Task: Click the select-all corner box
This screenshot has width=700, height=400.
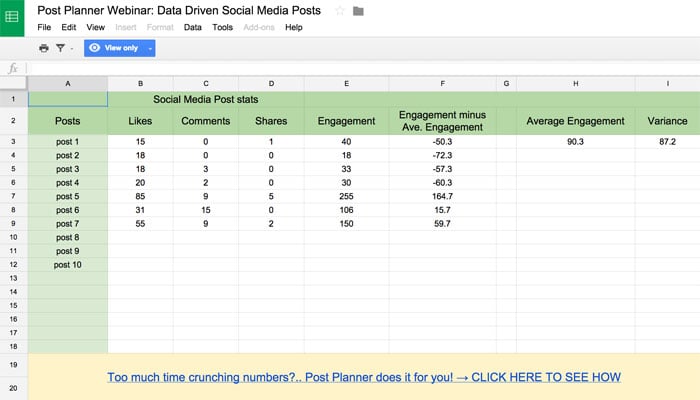Action: (x=13, y=83)
